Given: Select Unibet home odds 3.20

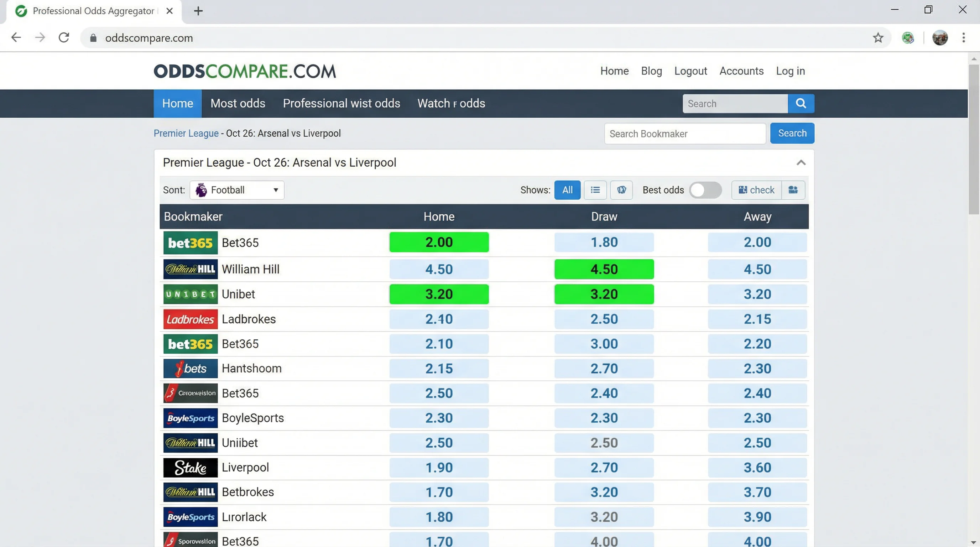Looking at the screenshot, I should point(439,294).
